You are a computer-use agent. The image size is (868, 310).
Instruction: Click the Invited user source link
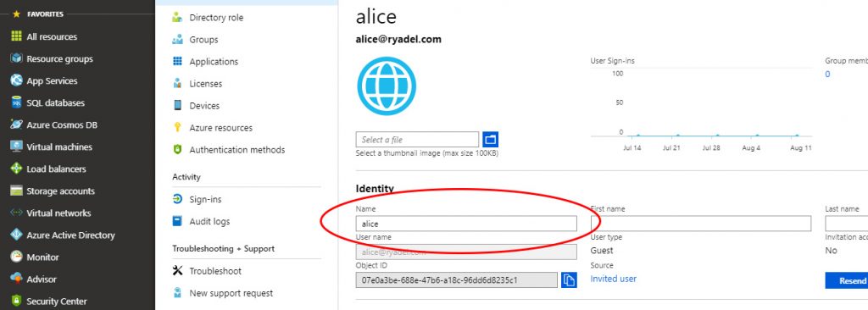[x=614, y=279]
